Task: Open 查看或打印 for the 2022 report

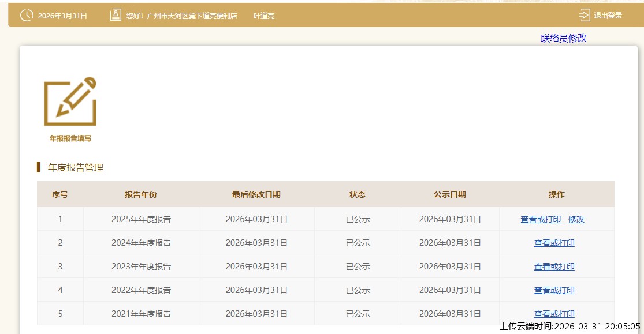Action: click(x=554, y=290)
